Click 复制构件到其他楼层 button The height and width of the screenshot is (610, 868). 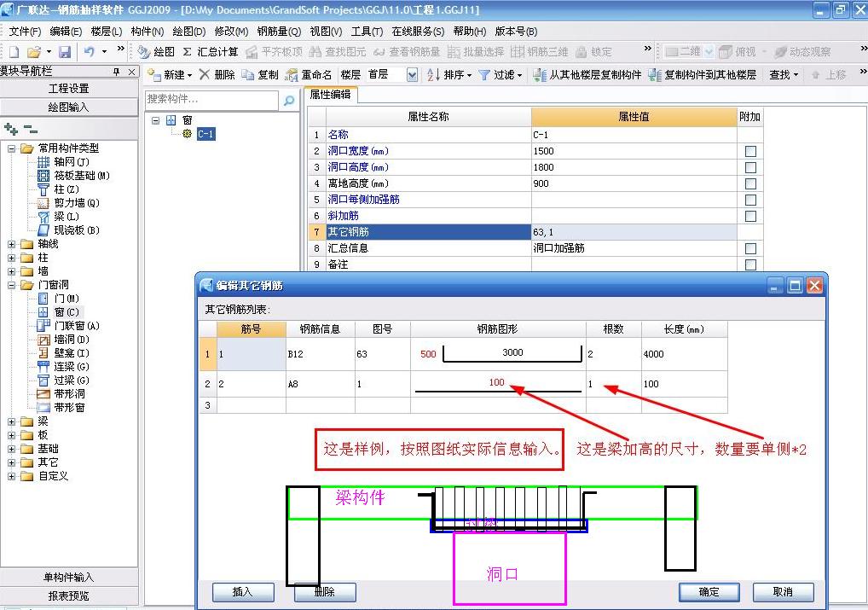pyautogui.click(x=703, y=75)
